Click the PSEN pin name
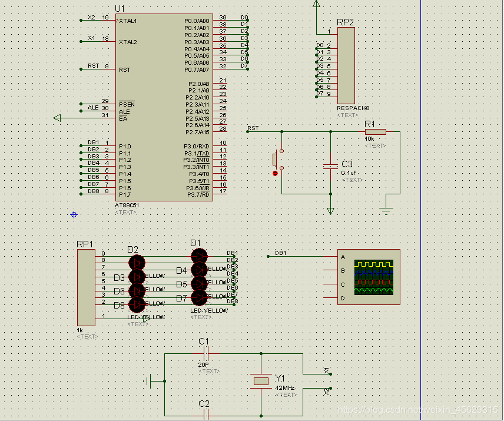 [x=127, y=104]
